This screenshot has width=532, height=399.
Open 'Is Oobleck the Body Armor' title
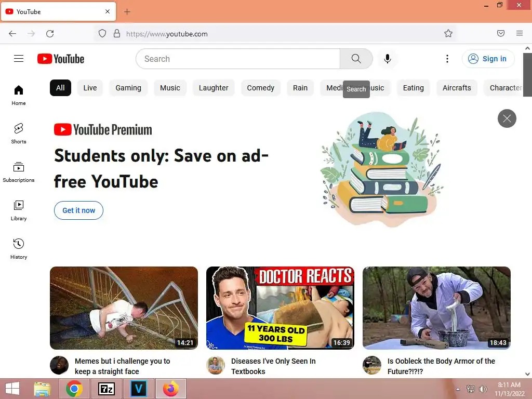[442, 366]
